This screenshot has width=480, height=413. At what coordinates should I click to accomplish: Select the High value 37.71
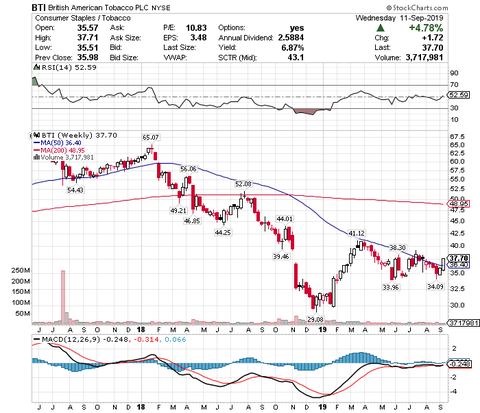(x=88, y=38)
